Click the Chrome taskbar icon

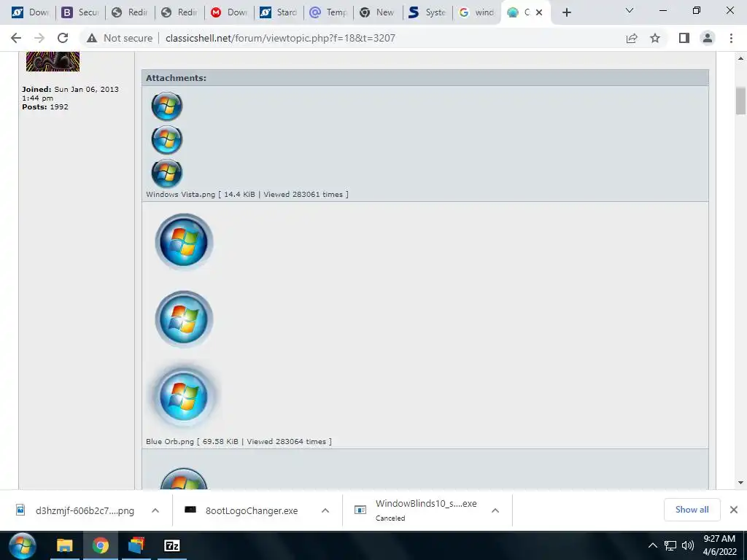point(101,545)
